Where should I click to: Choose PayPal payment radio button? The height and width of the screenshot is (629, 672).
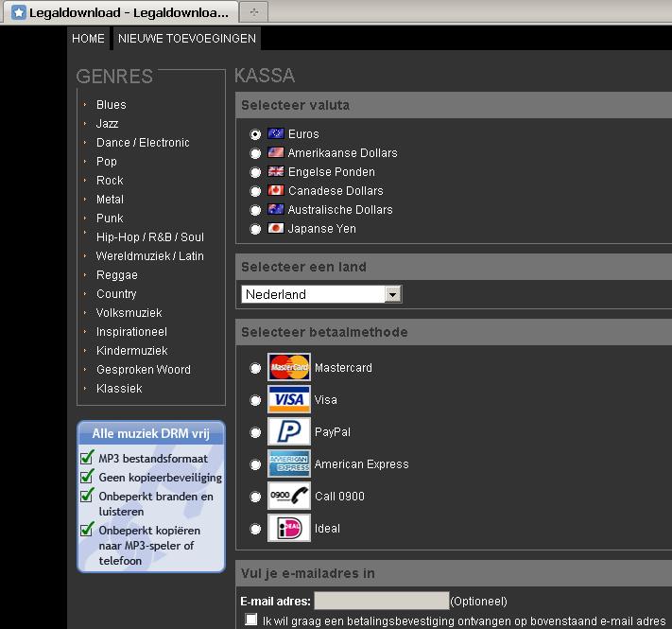click(x=255, y=432)
